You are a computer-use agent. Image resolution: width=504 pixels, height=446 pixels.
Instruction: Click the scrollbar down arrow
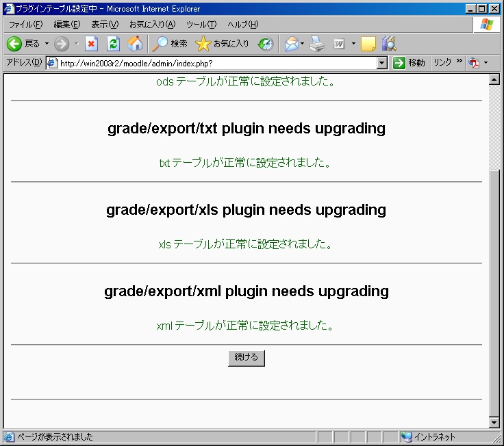(x=494, y=422)
